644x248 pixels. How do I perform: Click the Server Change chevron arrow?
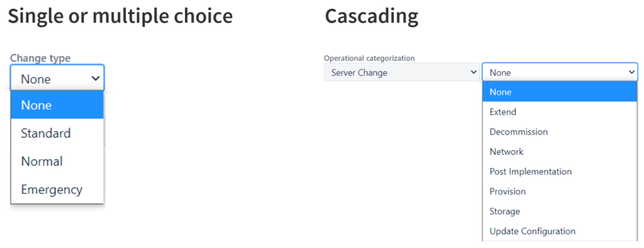pos(473,72)
